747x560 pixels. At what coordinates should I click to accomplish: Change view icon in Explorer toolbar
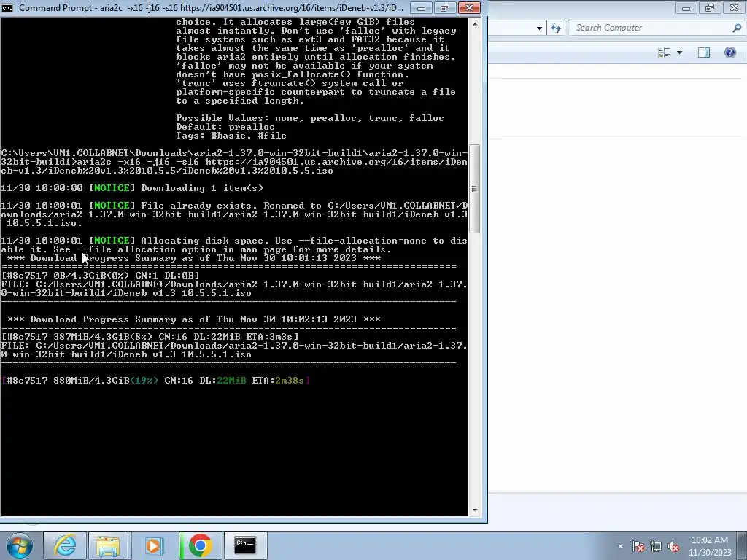click(664, 52)
